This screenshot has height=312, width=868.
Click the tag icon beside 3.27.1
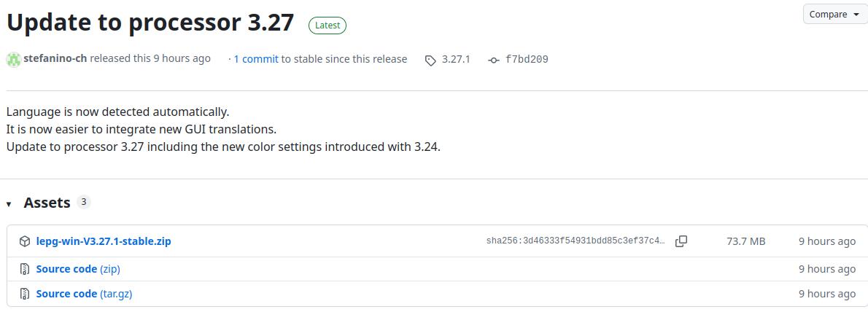tap(430, 60)
